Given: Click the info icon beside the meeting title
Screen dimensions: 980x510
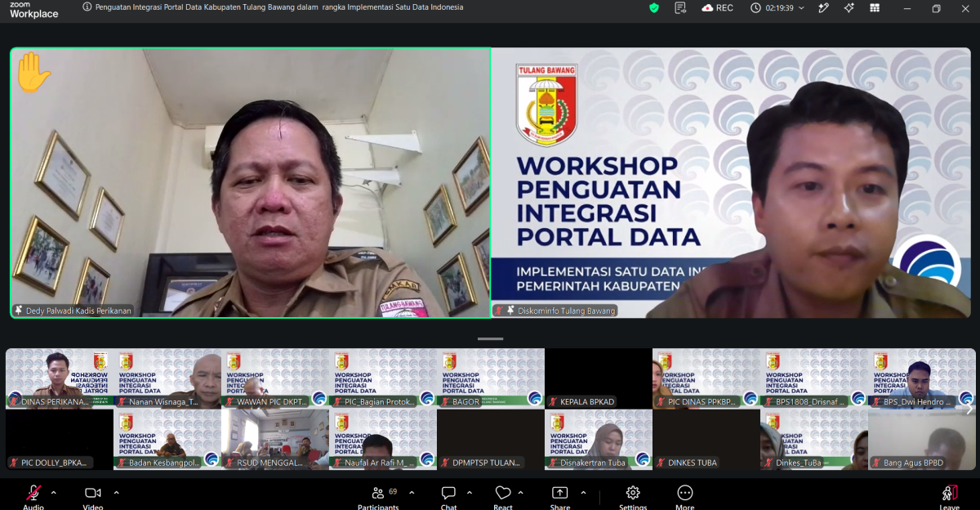Looking at the screenshot, I should tap(87, 7).
